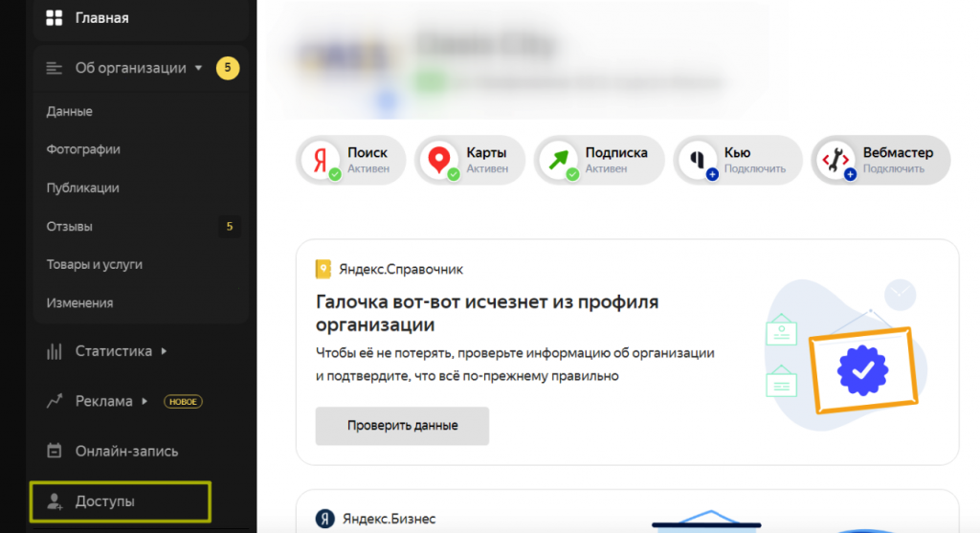The image size is (980, 533).
Task: Open the Главная dashboard grid icon
Action: 55,18
